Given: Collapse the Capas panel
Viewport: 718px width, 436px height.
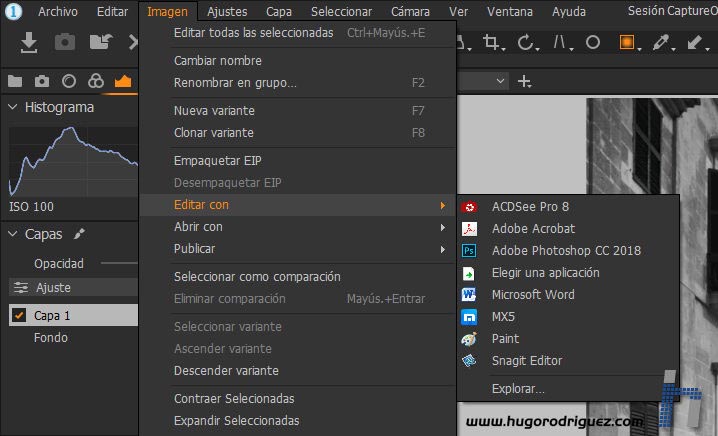Looking at the screenshot, I should (x=12, y=234).
